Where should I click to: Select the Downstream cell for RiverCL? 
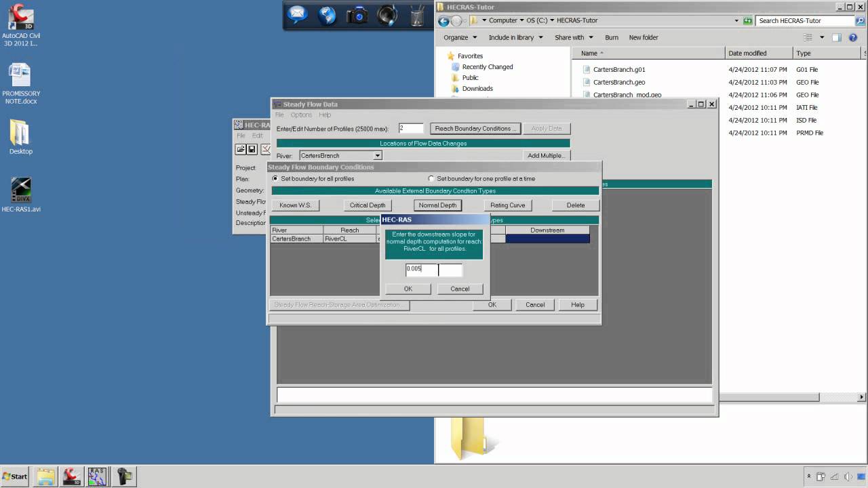point(547,239)
